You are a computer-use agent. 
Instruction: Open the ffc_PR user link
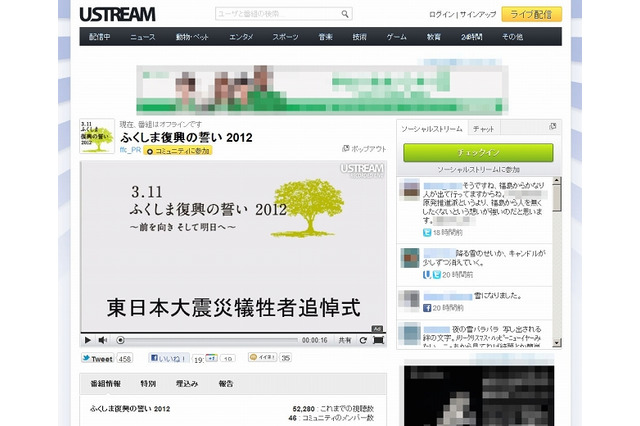(x=130, y=150)
